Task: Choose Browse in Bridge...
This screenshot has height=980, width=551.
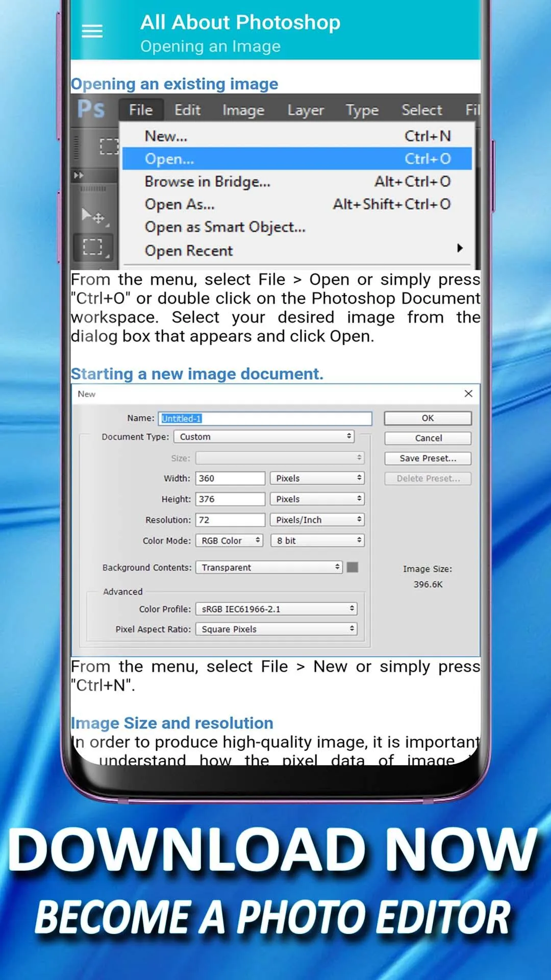Action: (x=297, y=182)
